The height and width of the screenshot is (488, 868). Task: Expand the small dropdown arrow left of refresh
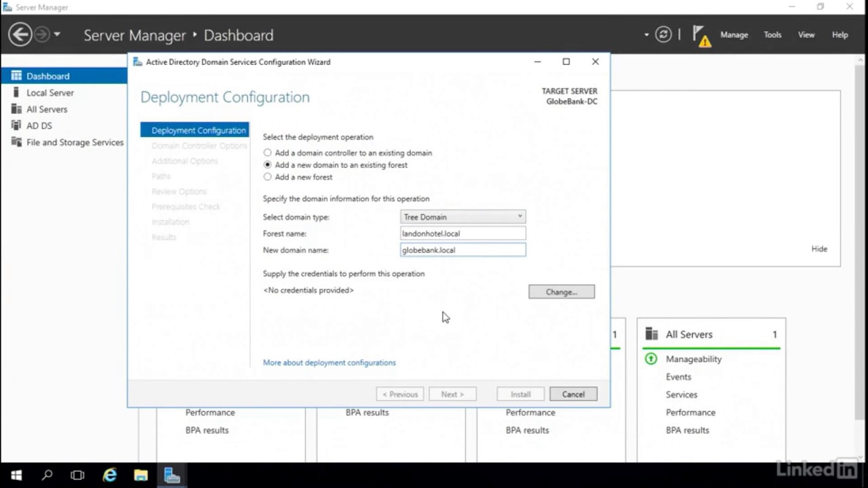(x=646, y=35)
